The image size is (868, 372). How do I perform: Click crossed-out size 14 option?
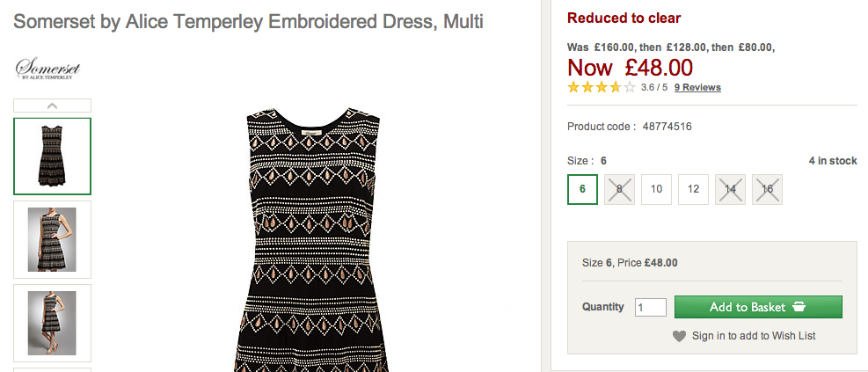click(730, 189)
